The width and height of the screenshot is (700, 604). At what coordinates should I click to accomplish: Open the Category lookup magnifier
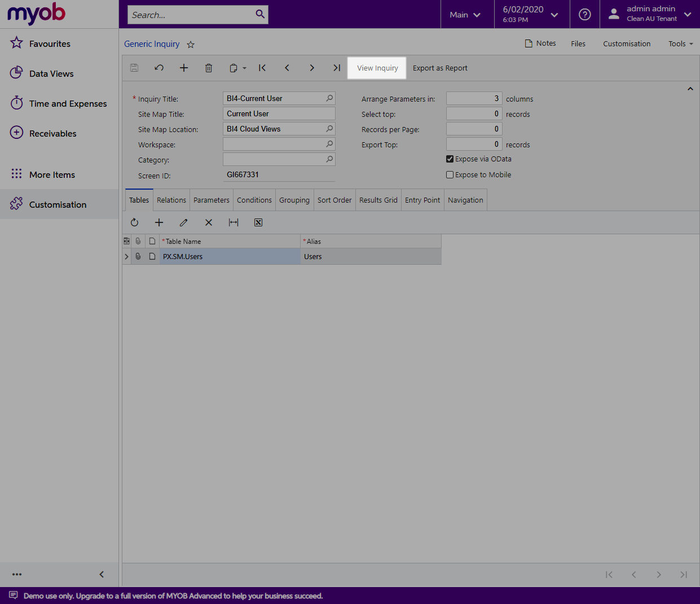(329, 159)
